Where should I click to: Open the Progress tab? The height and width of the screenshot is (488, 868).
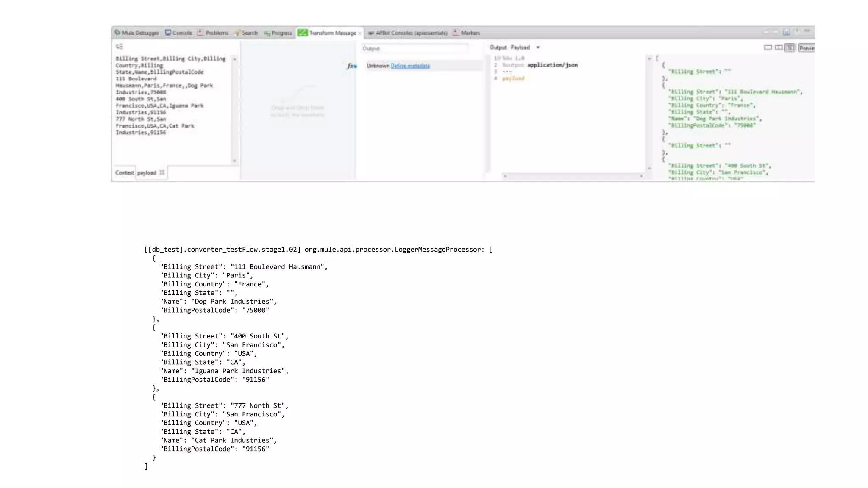(278, 33)
